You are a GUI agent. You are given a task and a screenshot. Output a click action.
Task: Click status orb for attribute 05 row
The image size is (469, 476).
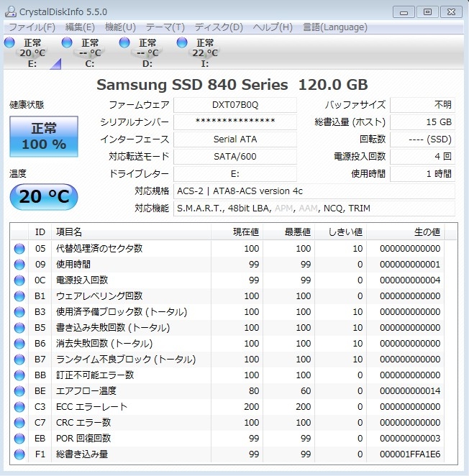19,248
